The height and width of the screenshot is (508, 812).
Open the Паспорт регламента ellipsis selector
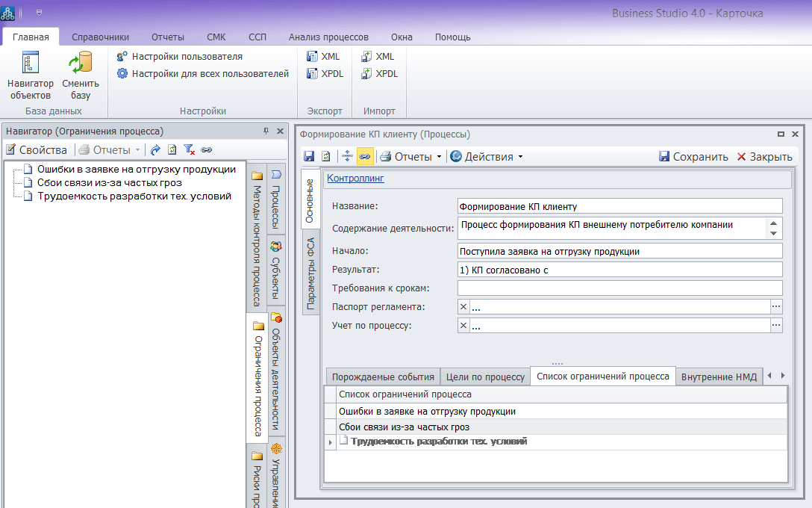click(x=776, y=306)
